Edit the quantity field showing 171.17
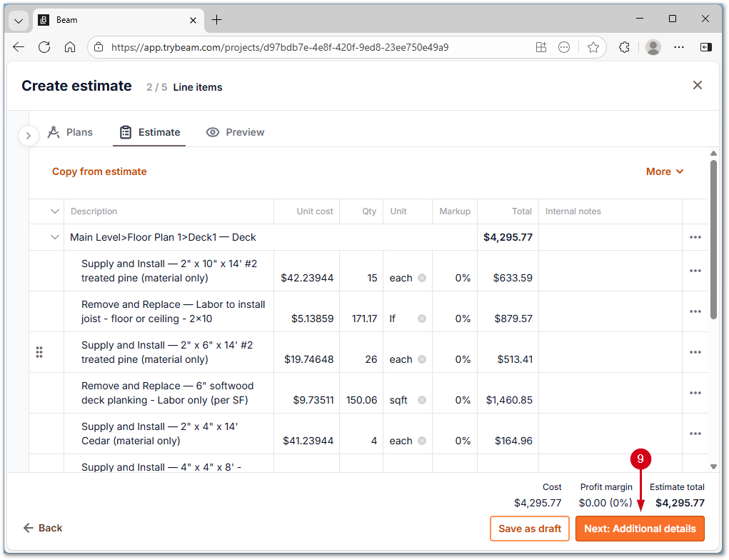 coord(361,319)
